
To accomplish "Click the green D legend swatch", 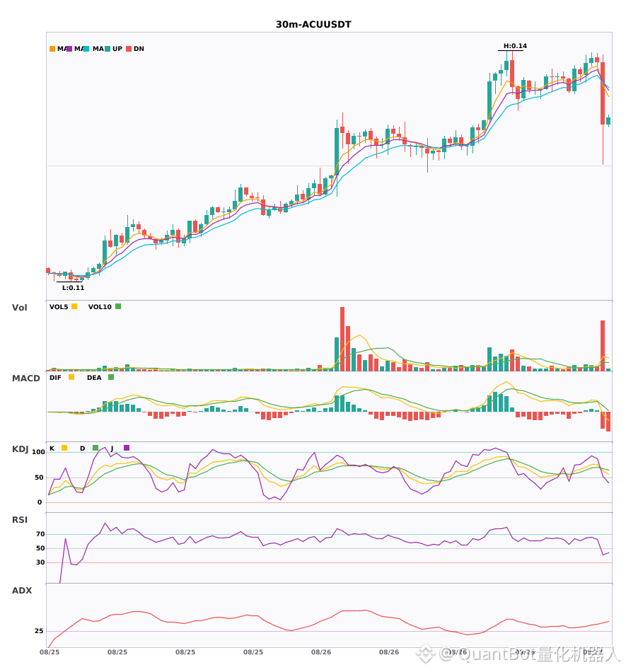I will point(95,448).
